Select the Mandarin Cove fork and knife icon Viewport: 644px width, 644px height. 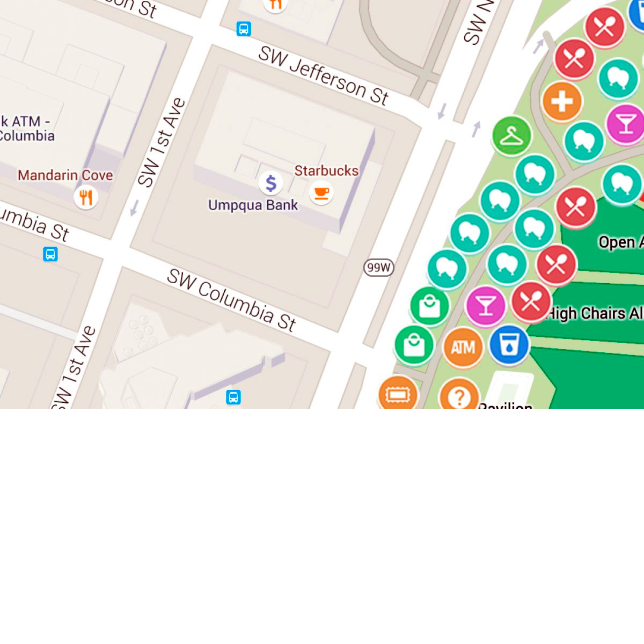[86, 197]
